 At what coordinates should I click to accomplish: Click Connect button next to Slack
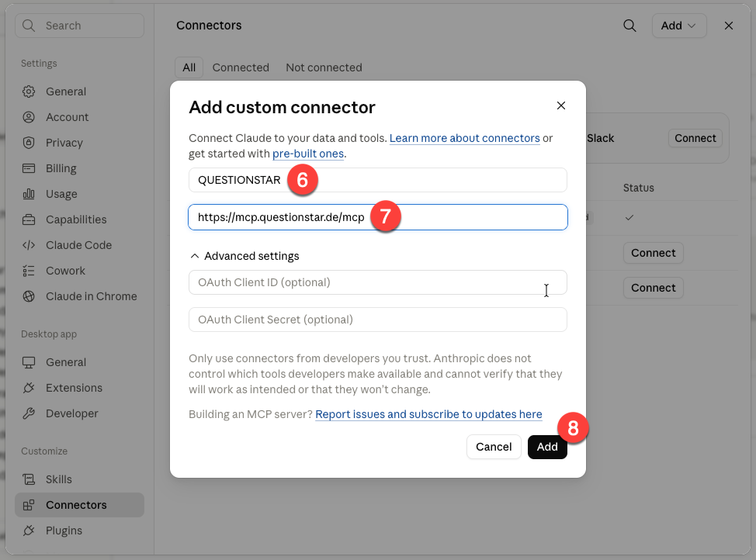click(x=695, y=138)
